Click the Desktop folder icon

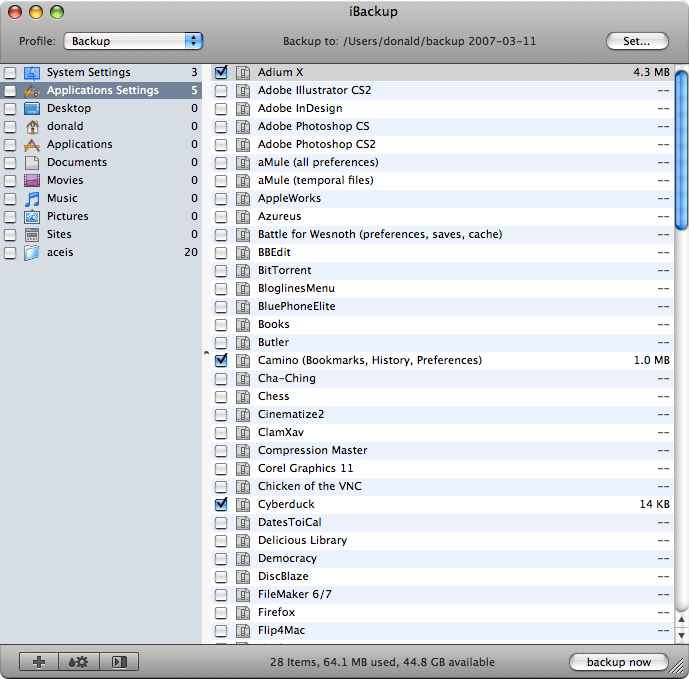32,109
